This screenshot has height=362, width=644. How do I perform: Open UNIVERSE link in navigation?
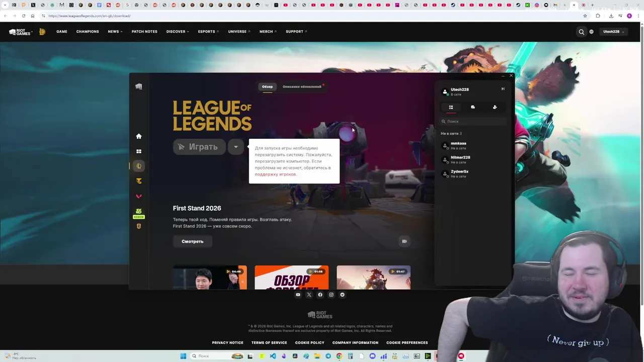click(x=239, y=32)
